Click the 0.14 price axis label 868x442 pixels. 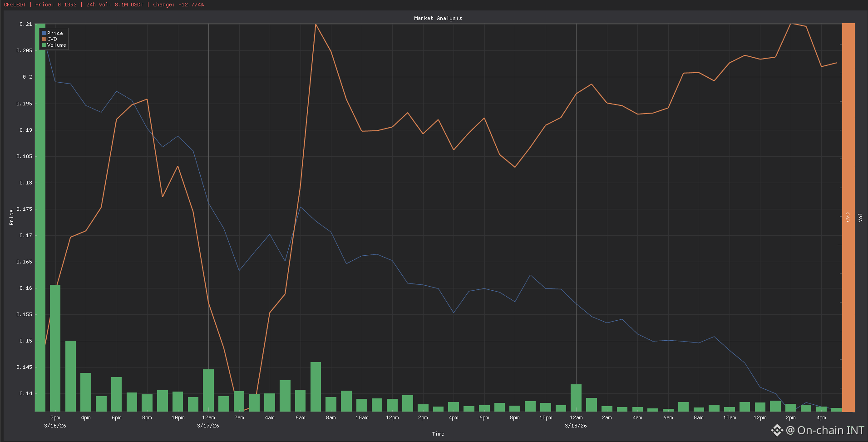point(26,393)
